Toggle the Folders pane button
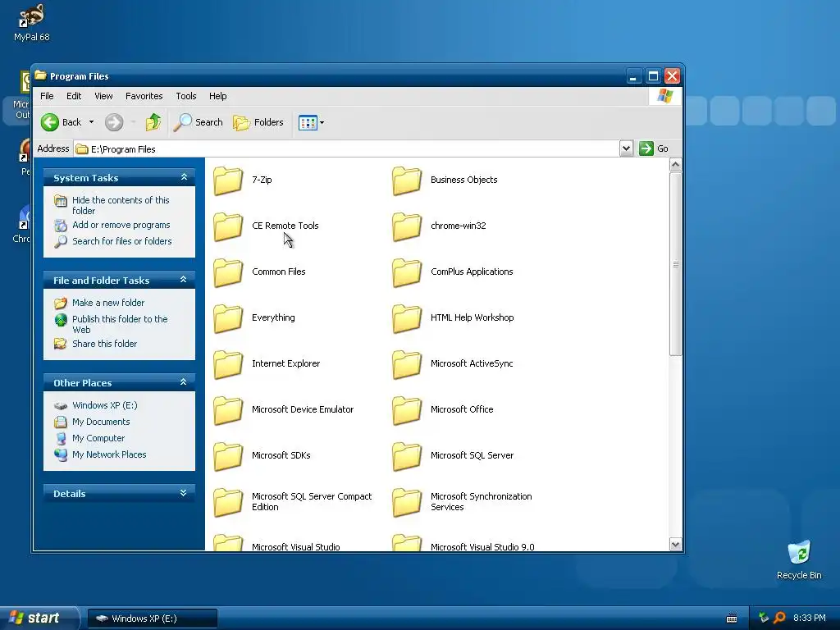This screenshot has width=840, height=630. 258,122
